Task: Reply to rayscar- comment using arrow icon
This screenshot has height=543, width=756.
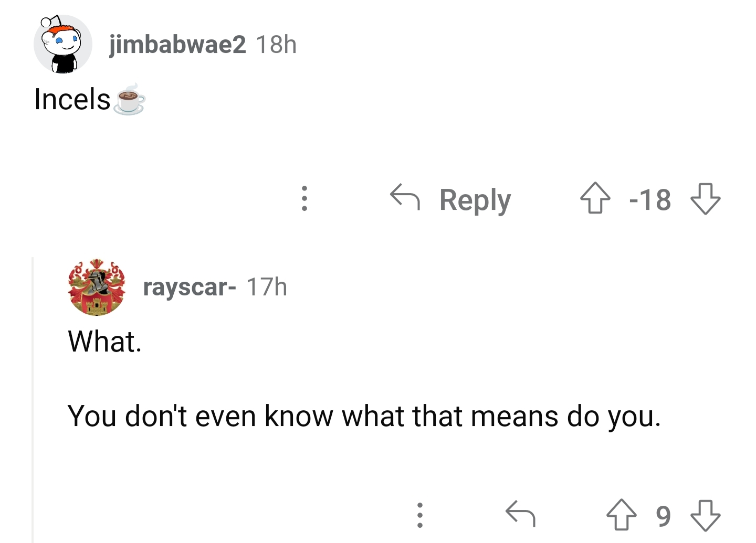Action: 520,513
